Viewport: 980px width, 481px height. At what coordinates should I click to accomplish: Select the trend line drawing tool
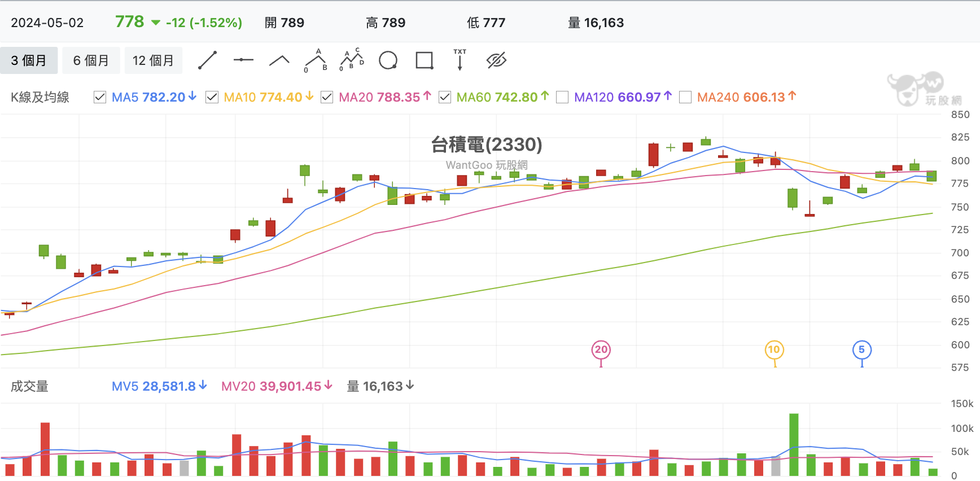[208, 60]
